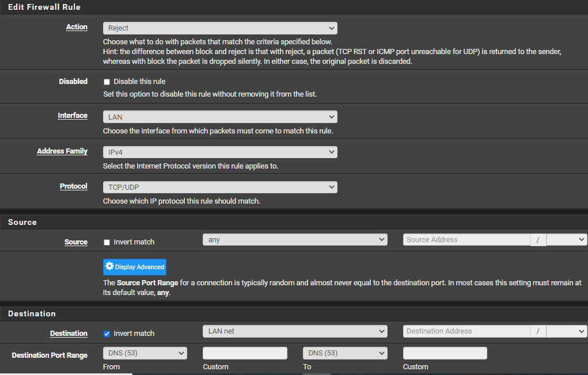Focus the Destination Address input field
The height and width of the screenshot is (375, 588).
tap(466, 331)
